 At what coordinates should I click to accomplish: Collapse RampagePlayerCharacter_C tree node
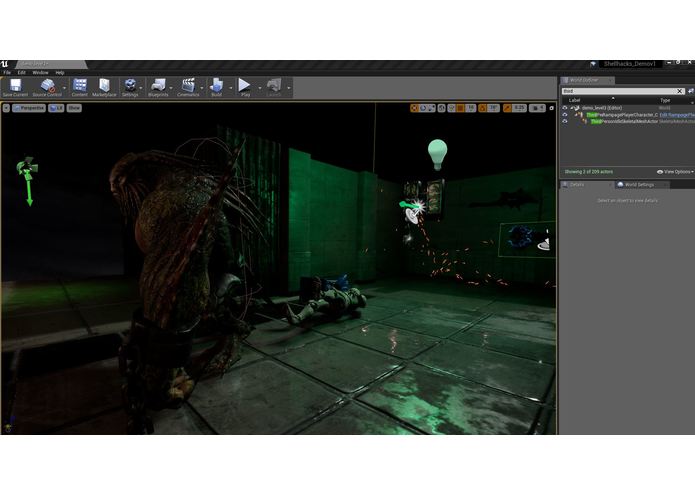pyautogui.click(x=577, y=114)
